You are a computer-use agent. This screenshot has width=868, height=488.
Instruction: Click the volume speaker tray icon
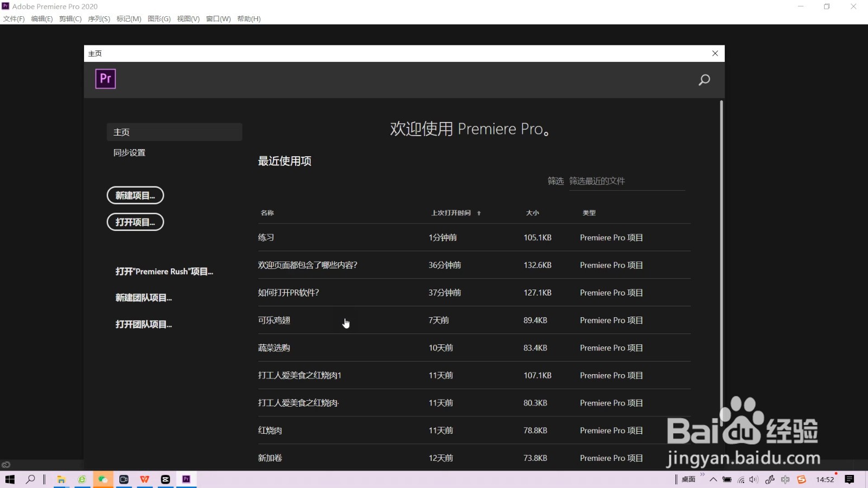754,479
